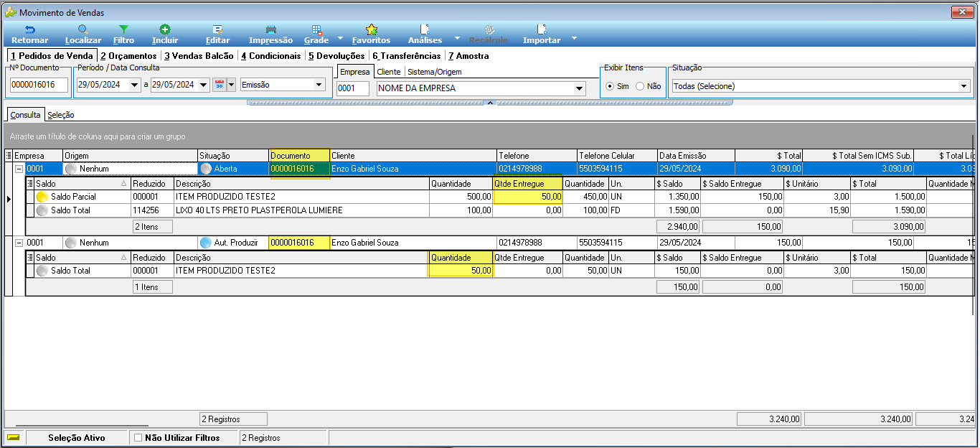
Task: Open the calendar date picker icon
Action: 220,85
